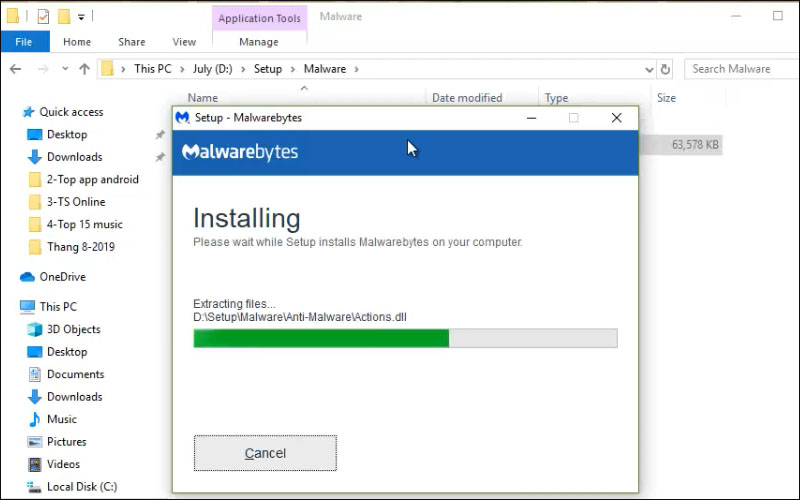Click the OneDrive cloud icon

(x=27, y=277)
